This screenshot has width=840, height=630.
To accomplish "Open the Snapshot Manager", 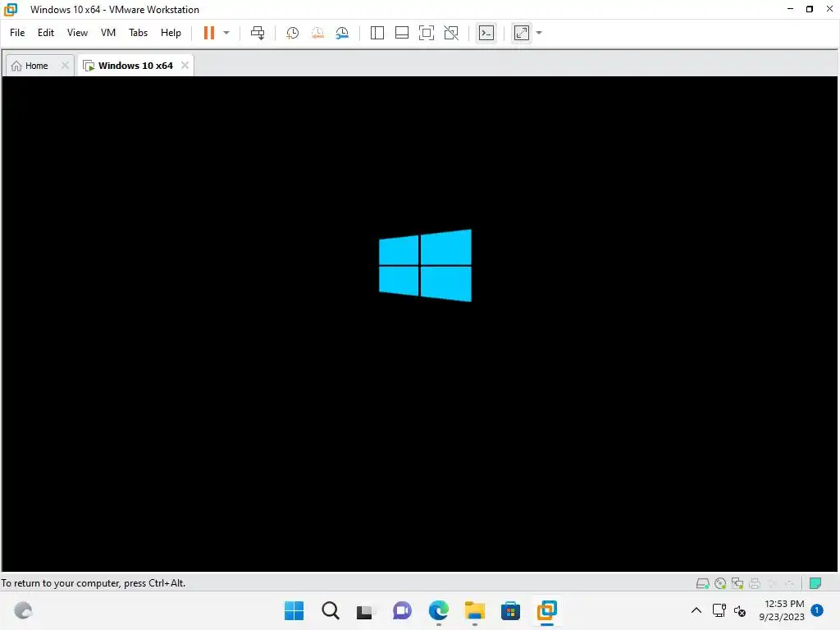I will pos(342,33).
